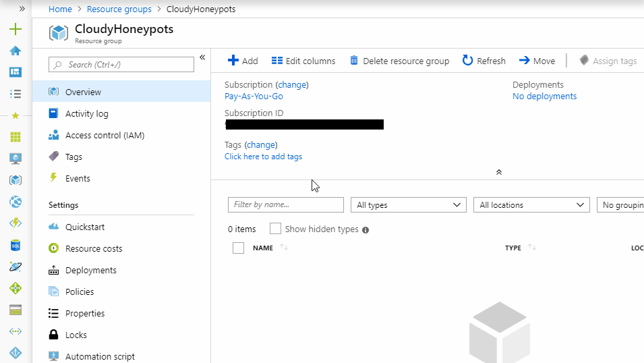
Task: Go to the Resource groups breadcrumb
Action: [119, 9]
